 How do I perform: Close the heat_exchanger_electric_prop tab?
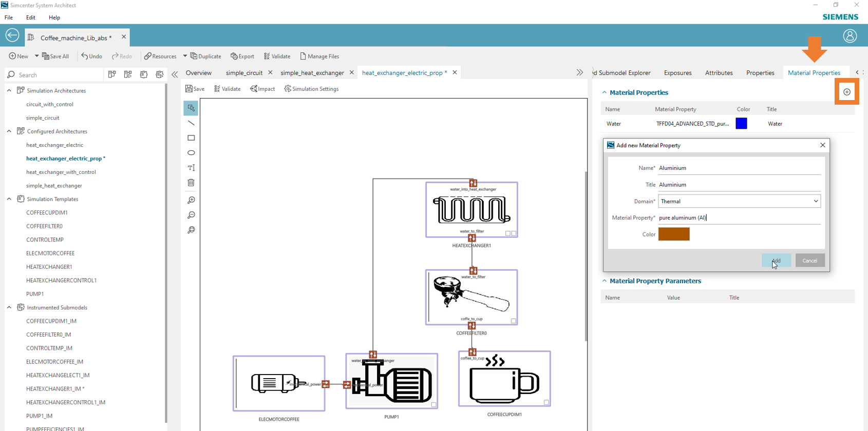click(455, 72)
